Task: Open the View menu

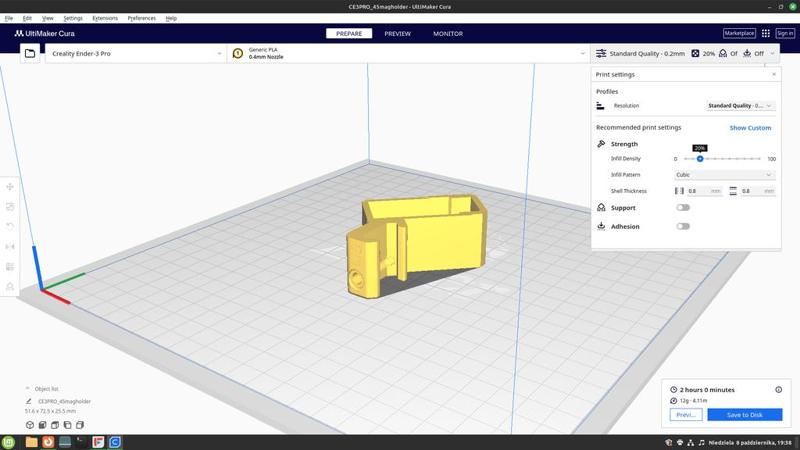Action: tap(47, 18)
